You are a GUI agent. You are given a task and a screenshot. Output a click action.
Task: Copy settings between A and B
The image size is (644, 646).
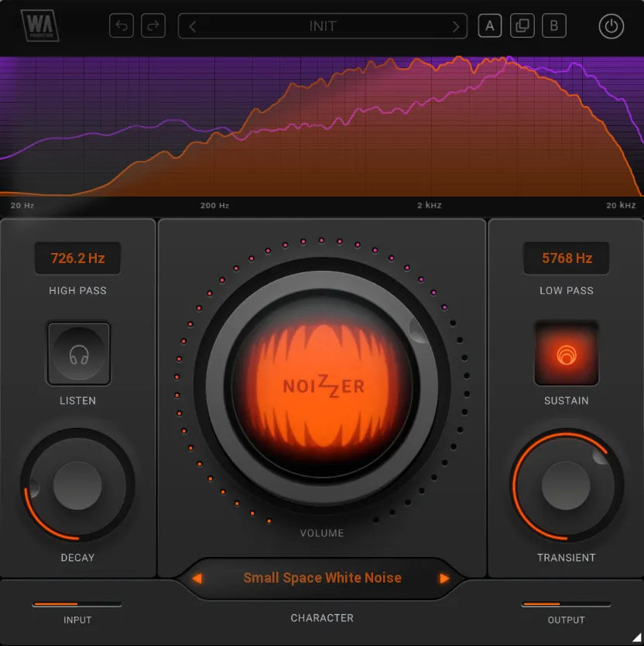pyautogui.click(x=522, y=26)
